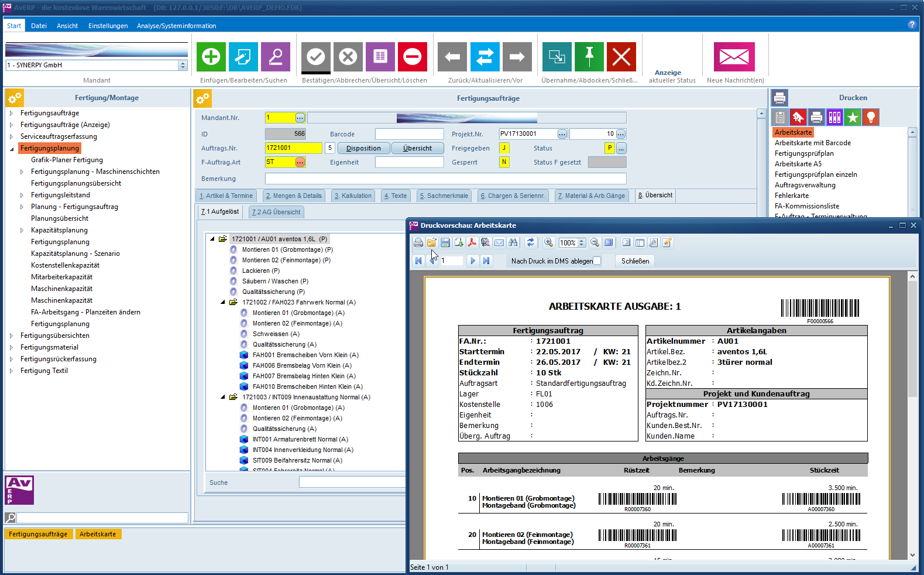Viewport: 924px width, 575px height.
Task: Click the Disposition button
Action: coord(363,148)
